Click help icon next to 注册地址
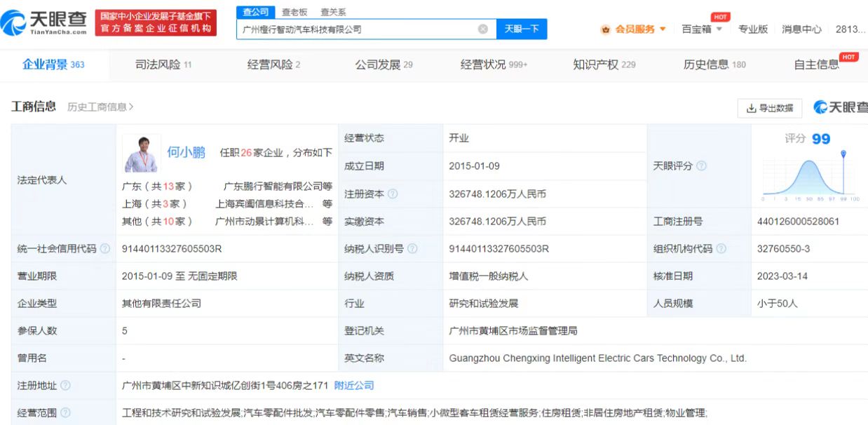 (x=66, y=385)
